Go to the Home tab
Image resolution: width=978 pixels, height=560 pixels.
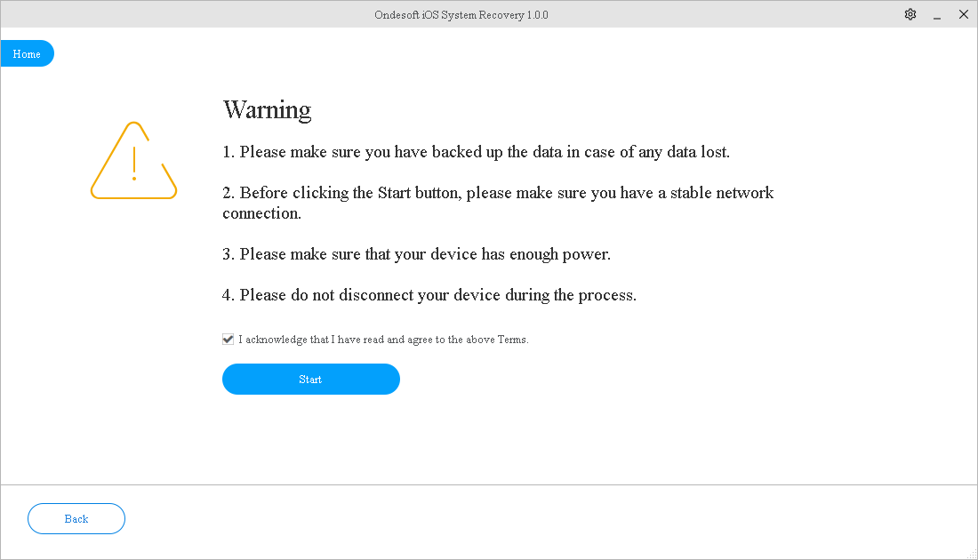[27, 54]
